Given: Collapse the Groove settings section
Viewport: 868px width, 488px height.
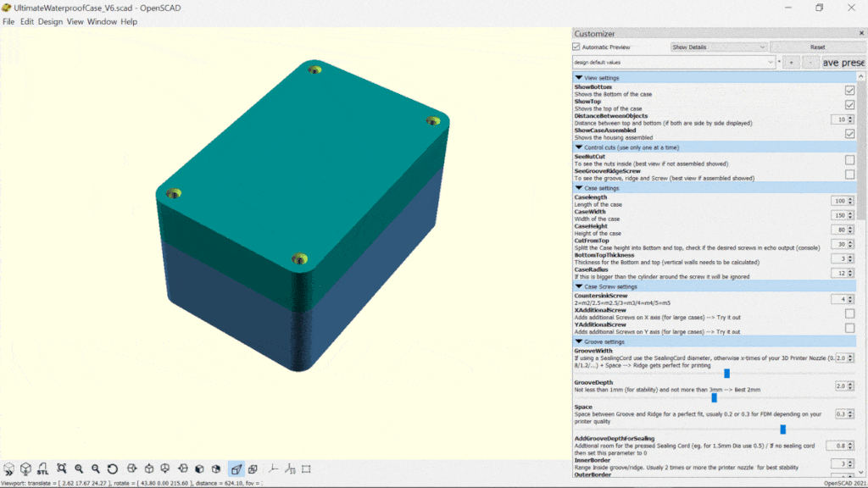Looking at the screenshot, I should (x=580, y=341).
